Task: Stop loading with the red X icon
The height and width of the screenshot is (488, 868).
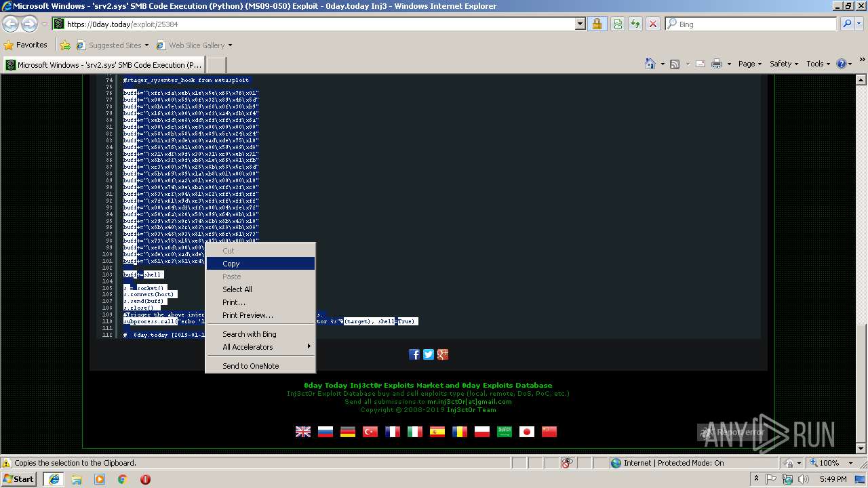Action: [653, 24]
